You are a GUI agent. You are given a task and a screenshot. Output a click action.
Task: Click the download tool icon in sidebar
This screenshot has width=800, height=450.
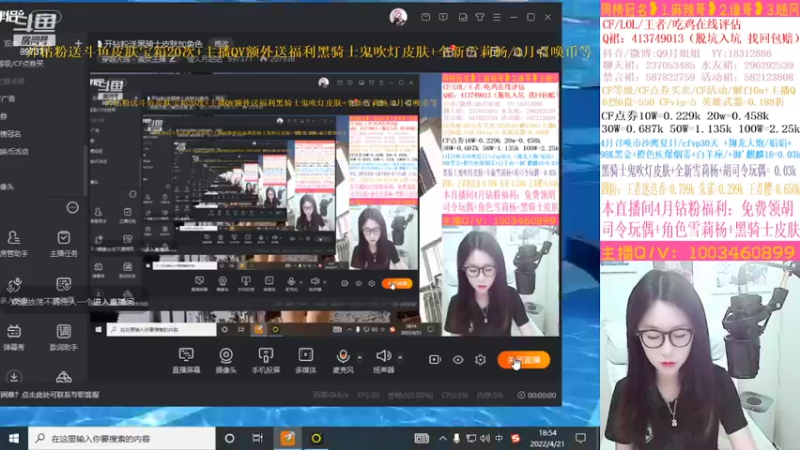coord(14,377)
